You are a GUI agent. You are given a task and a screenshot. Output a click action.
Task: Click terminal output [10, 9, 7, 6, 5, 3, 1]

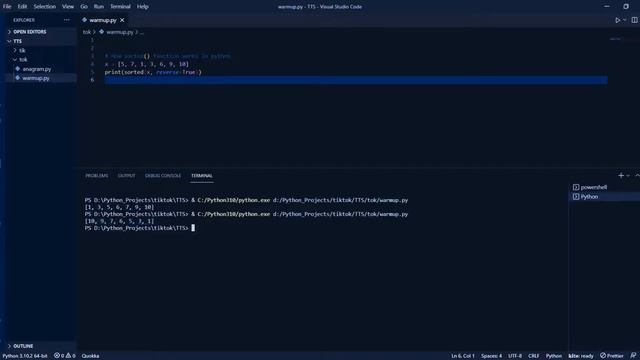point(120,221)
